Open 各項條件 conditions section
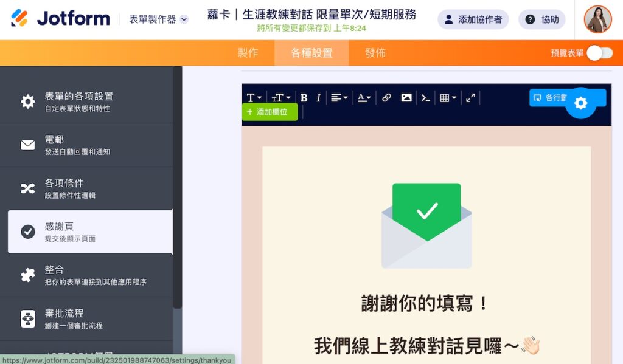The height and width of the screenshot is (364, 623). (x=86, y=188)
